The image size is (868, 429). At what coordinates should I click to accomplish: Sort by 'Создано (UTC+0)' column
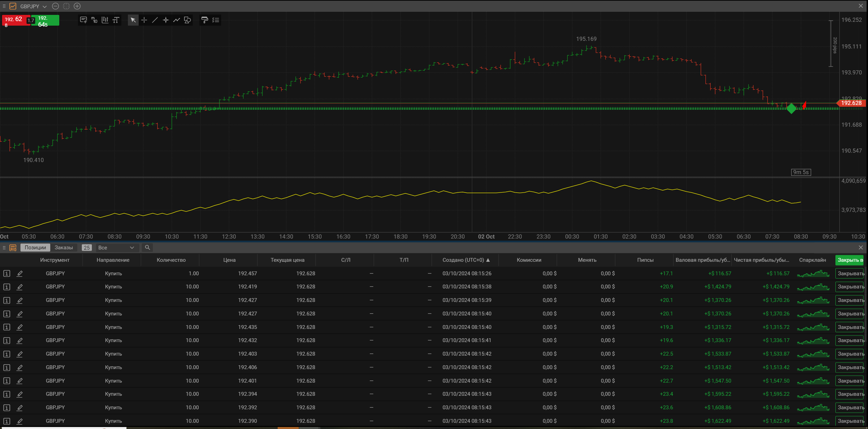click(466, 260)
